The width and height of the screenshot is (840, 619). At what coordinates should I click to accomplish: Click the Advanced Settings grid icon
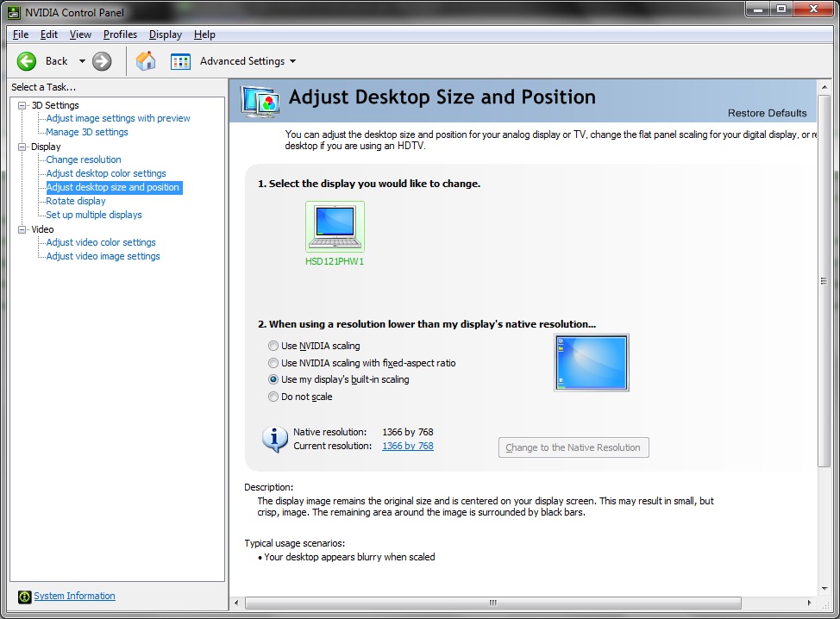coord(180,61)
